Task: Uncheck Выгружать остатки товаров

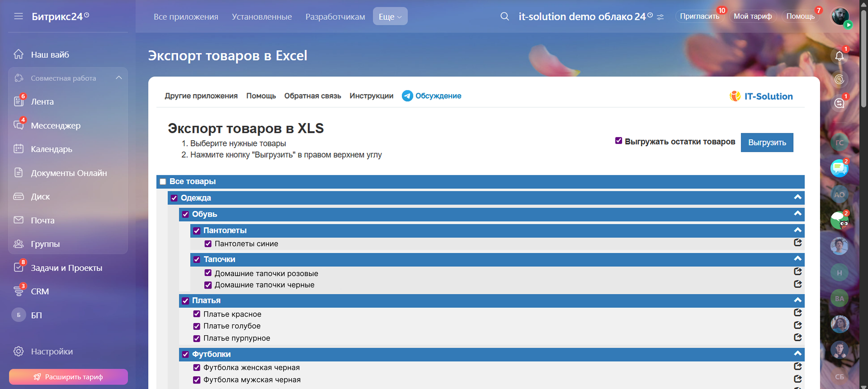Action: click(618, 141)
